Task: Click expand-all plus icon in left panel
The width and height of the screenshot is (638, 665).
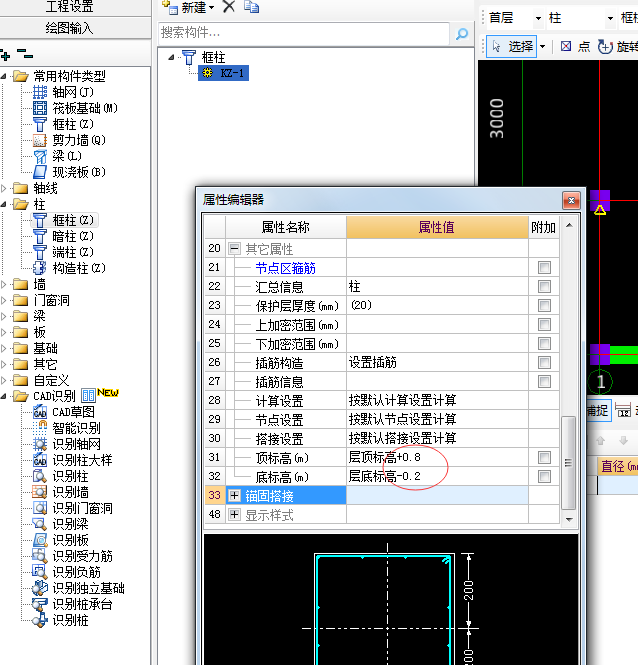Action: coord(6,55)
